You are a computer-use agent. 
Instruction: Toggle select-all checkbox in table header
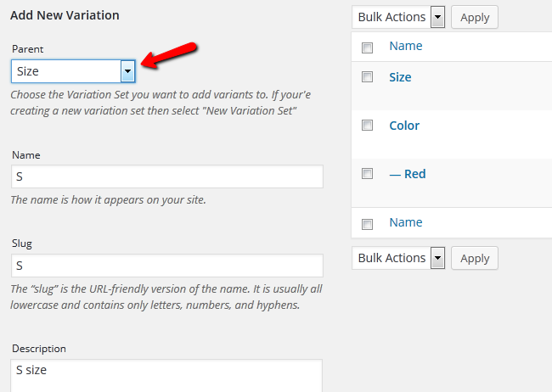[x=367, y=48]
